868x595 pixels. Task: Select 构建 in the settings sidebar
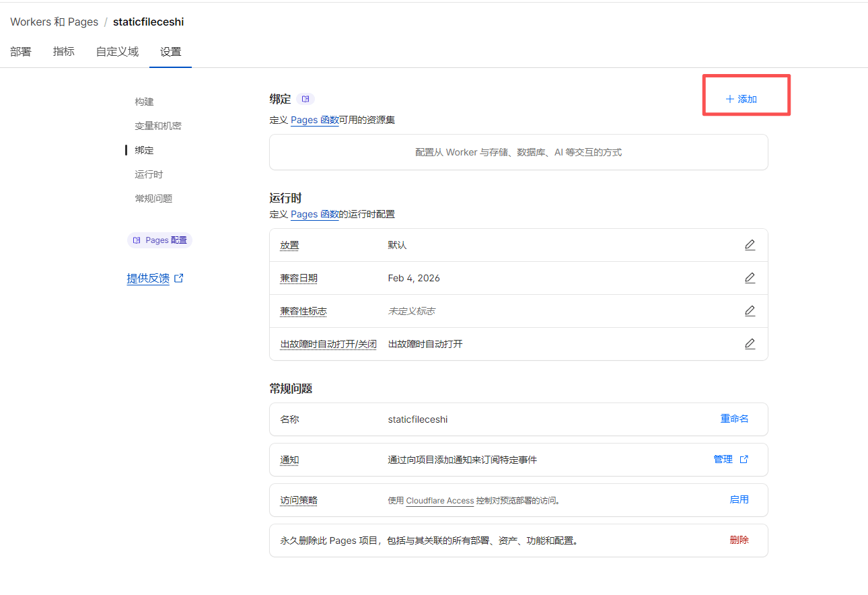click(144, 101)
